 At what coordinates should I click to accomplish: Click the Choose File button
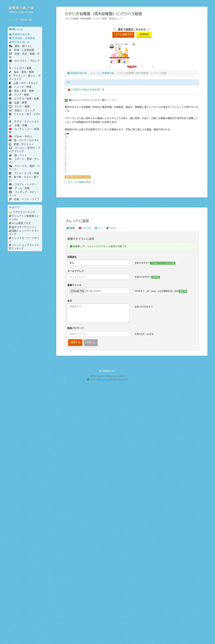[x=77, y=291]
